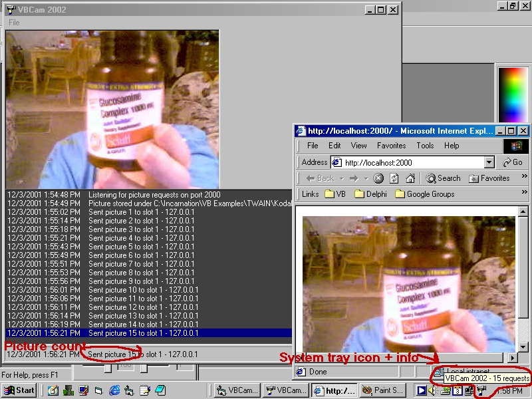Open the Help menu in Internet Explorer
The height and width of the screenshot is (399, 532).
pyautogui.click(x=452, y=146)
